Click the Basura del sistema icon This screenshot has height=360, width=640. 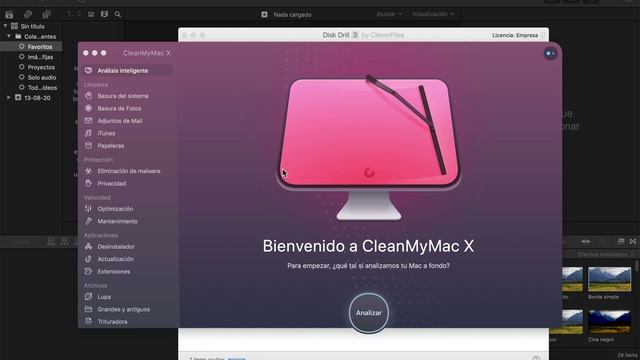[89, 96]
